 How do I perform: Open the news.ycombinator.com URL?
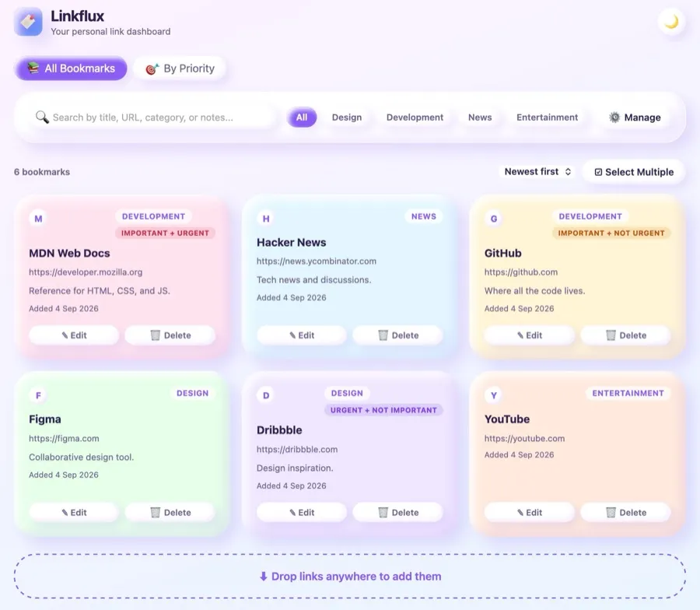tap(317, 261)
